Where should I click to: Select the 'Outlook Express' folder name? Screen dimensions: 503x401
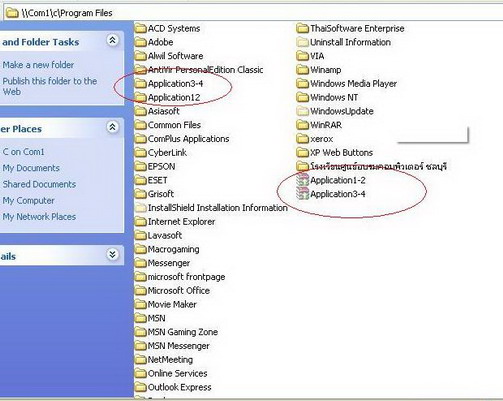pos(179,387)
